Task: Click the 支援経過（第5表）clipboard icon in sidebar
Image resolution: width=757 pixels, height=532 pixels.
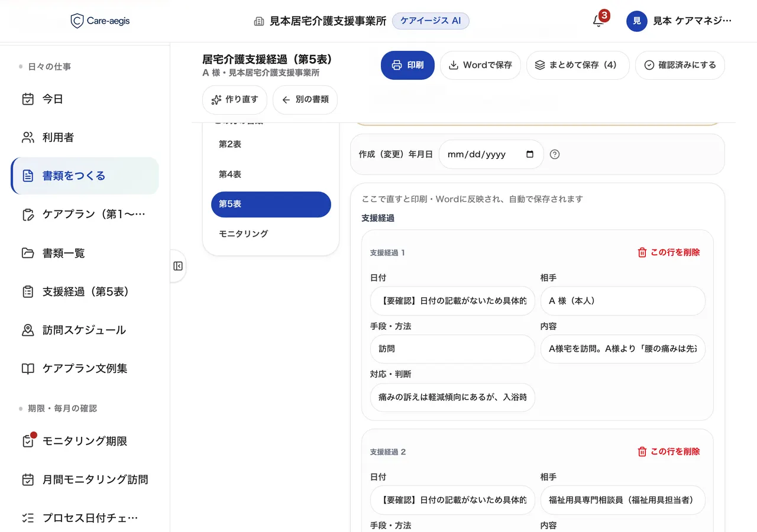Action: pyautogui.click(x=28, y=291)
